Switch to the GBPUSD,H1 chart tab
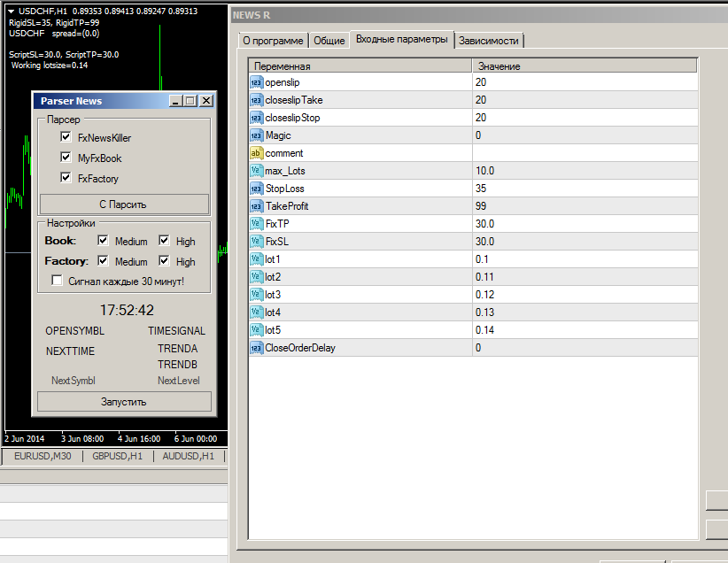 (118, 456)
